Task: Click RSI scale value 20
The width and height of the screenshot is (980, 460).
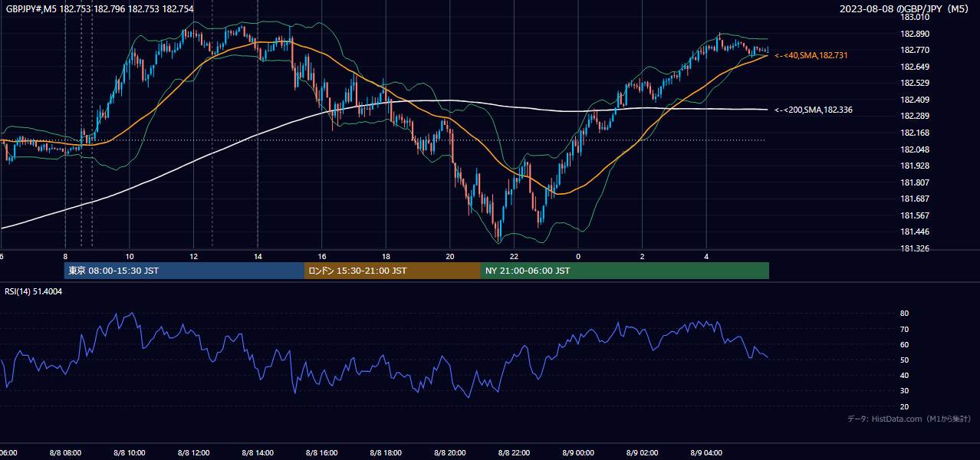Action: (904, 406)
